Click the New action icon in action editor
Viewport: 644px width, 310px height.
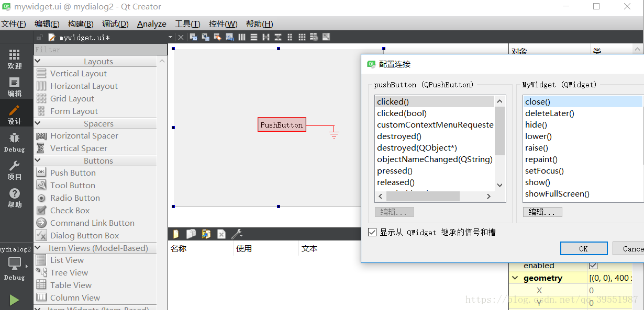pos(176,234)
